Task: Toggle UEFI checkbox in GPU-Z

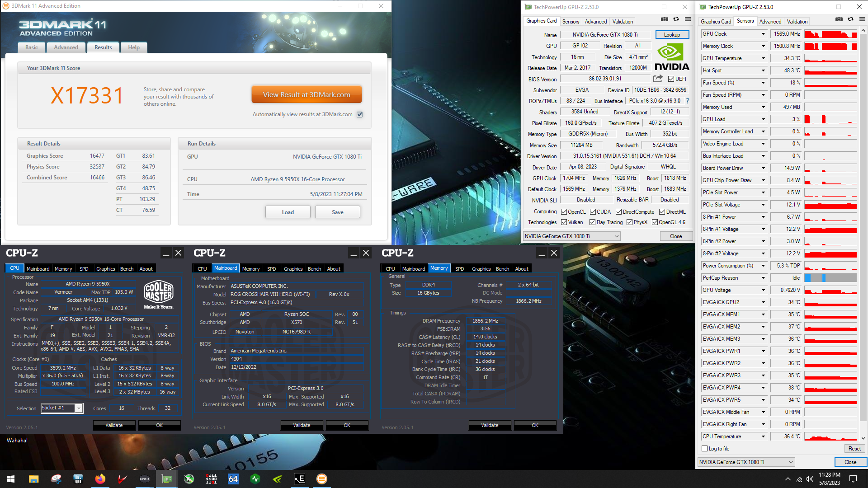Action: (x=671, y=79)
